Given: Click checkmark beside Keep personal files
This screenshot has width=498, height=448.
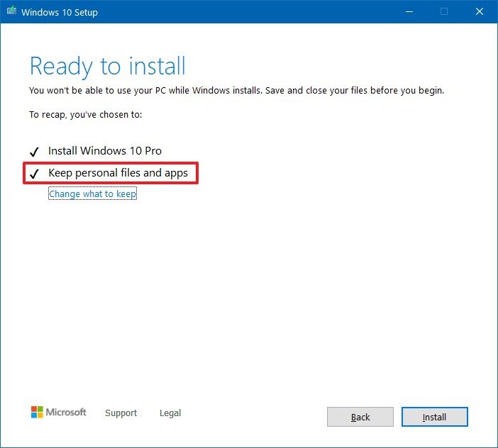Looking at the screenshot, I should (x=34, y=174).
